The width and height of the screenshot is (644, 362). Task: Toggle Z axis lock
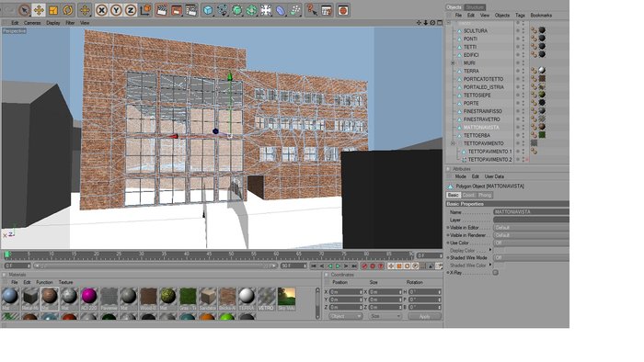[x=131, y=10]
